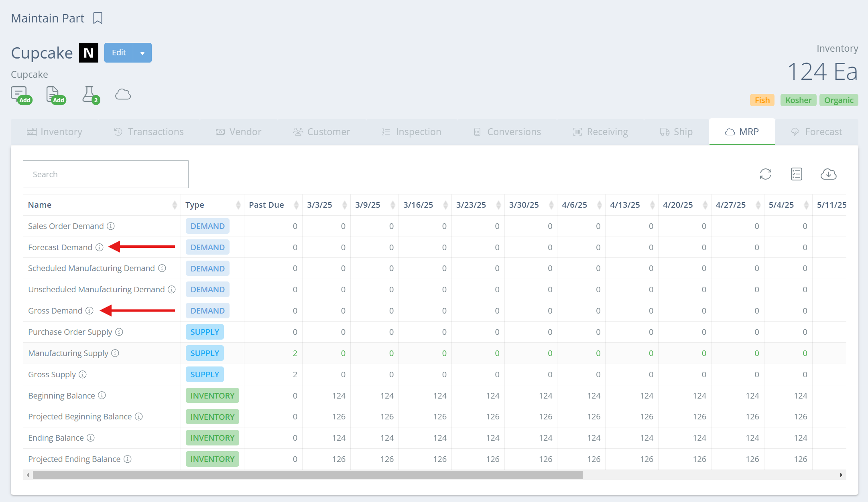Click the Organic tag label
Image resolution: width=868 pixels, height=502 pixels.
[838, 100]
